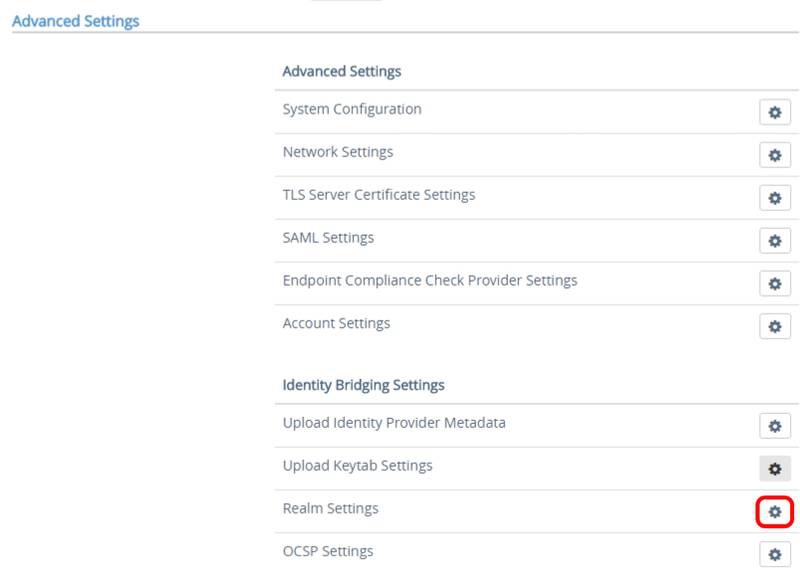Click gear icon for Endpoint Compliance Check Provider
Screen dimensions: 800x568
click(774, 284)
